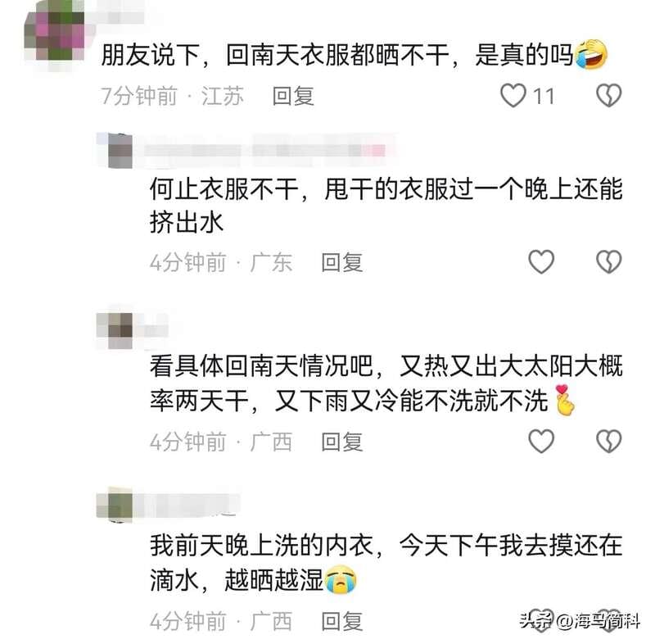Select the reply text 何止衣服不干

(224, 189)
